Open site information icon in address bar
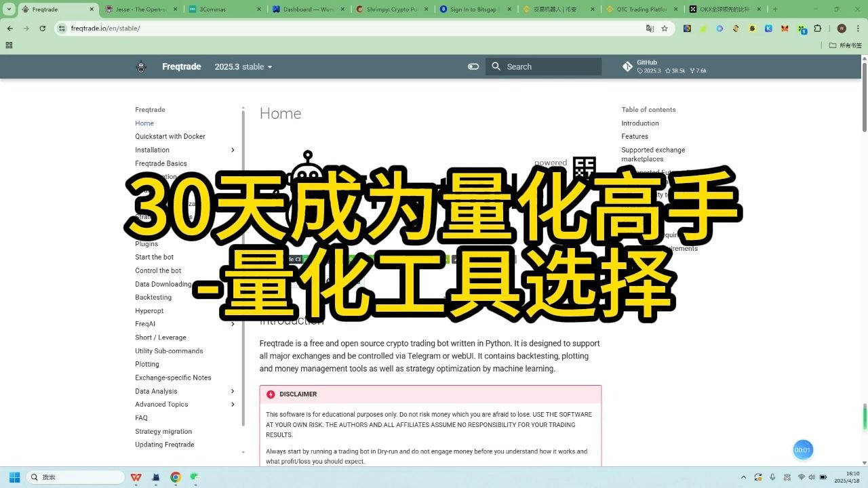868x488 pixels. click(62, 28)
